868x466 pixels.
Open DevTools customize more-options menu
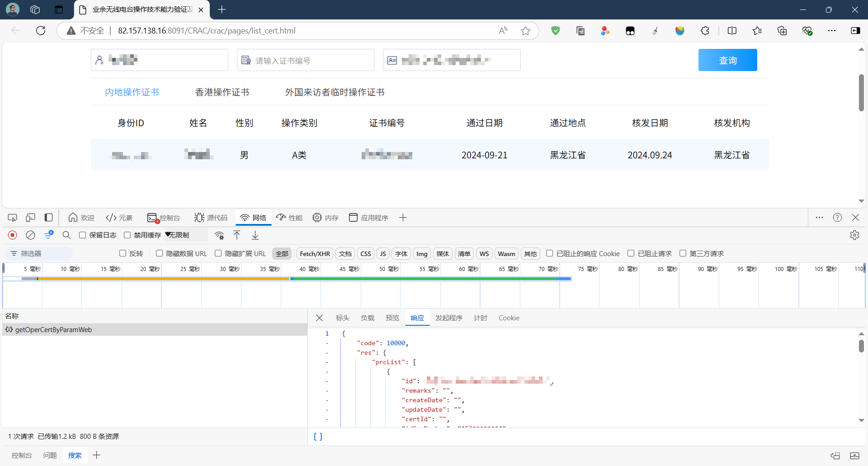(819, 218)
